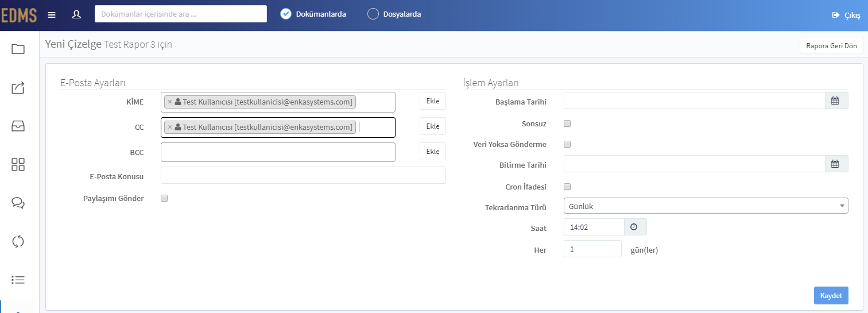This screenshot has width=868, height=313.
Task: Remove Test Kullanıcısı from the KİME field
Action: click(170, 102)
